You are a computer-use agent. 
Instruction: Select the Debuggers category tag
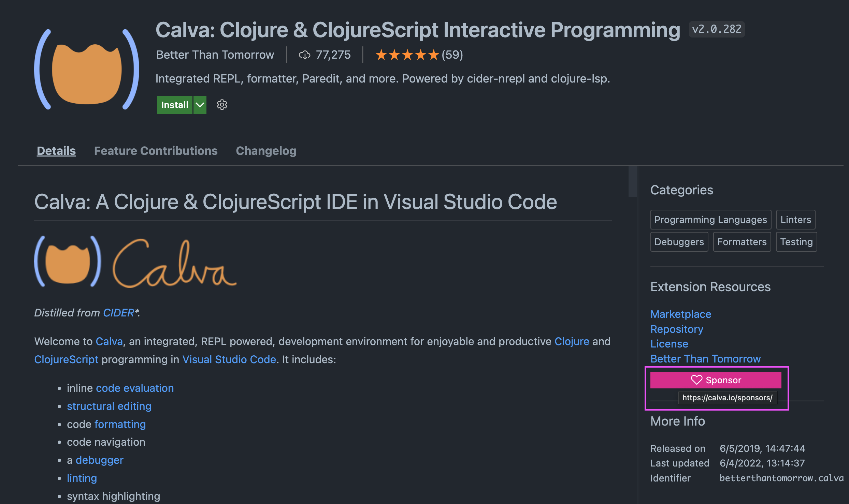(679, 242)
